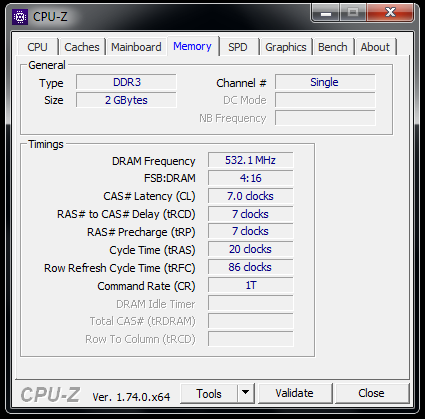Click the 1T Command Rate value

[251, 286]
